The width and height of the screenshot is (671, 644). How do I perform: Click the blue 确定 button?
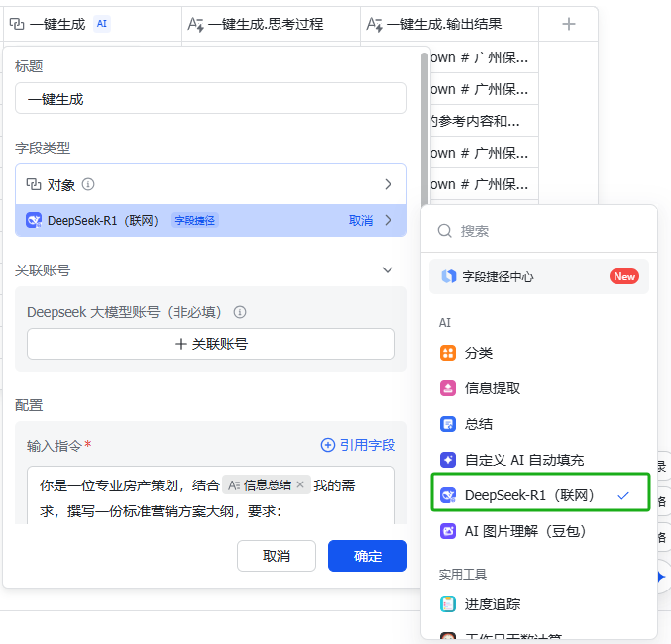tap(368, 556)
